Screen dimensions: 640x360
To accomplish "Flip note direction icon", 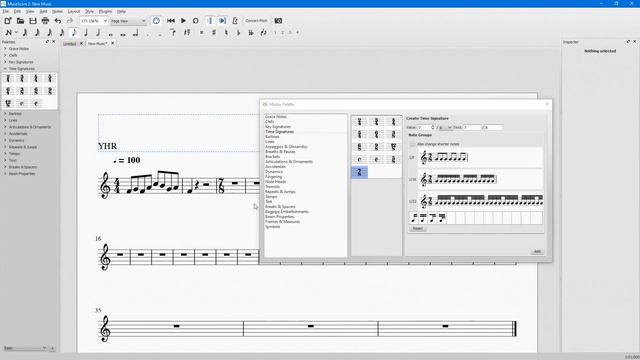I will click(x=264, y=33).
